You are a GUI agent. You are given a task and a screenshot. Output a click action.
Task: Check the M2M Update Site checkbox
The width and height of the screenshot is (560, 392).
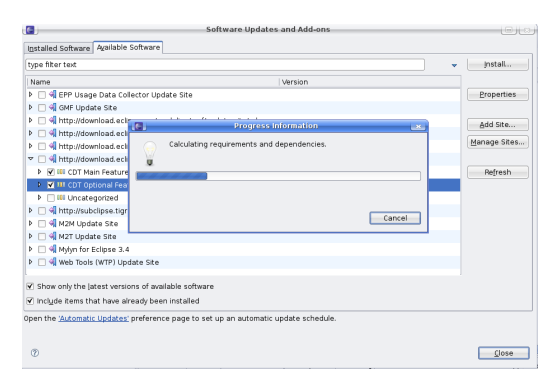click(x=42, y=224)
